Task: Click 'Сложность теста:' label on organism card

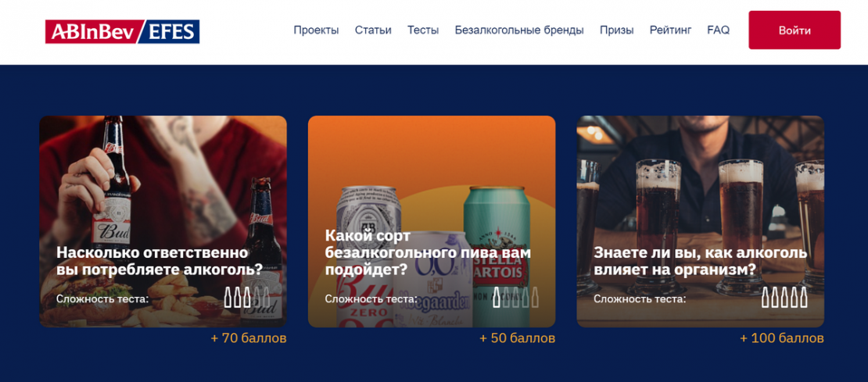Action: pos(640,299)
